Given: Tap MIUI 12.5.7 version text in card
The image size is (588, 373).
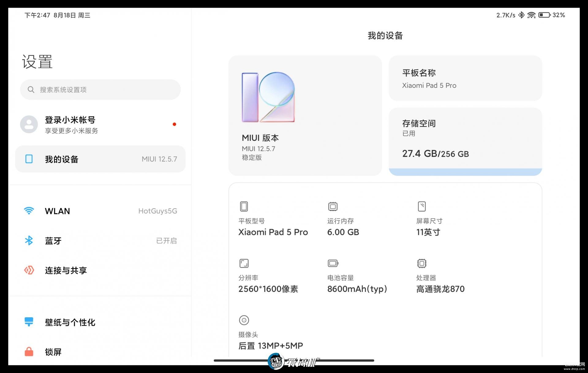Looking at the screenshot, I should [258, 149].
